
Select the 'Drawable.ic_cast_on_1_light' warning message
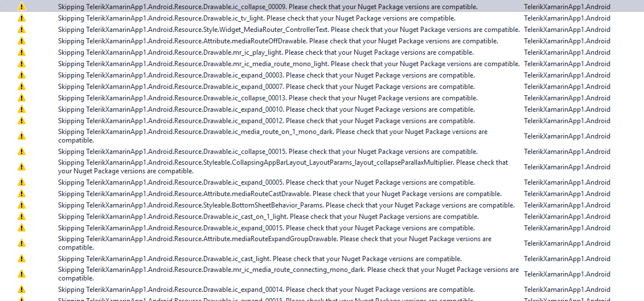tap(268, 216)
